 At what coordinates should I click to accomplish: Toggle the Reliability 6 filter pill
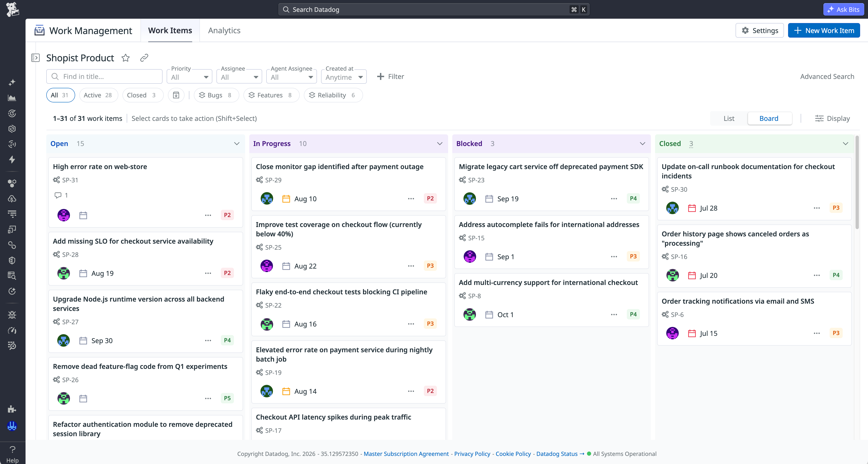[x=333, y=95]
